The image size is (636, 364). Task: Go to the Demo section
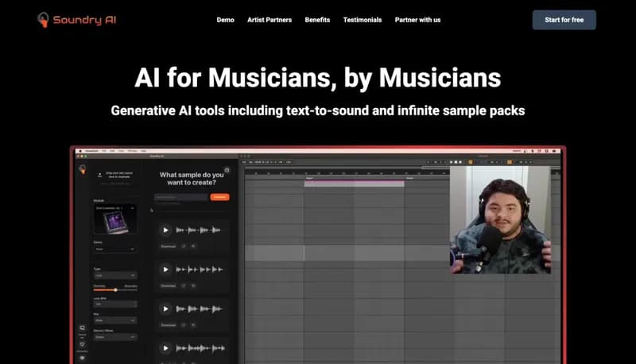pos(225,20)
